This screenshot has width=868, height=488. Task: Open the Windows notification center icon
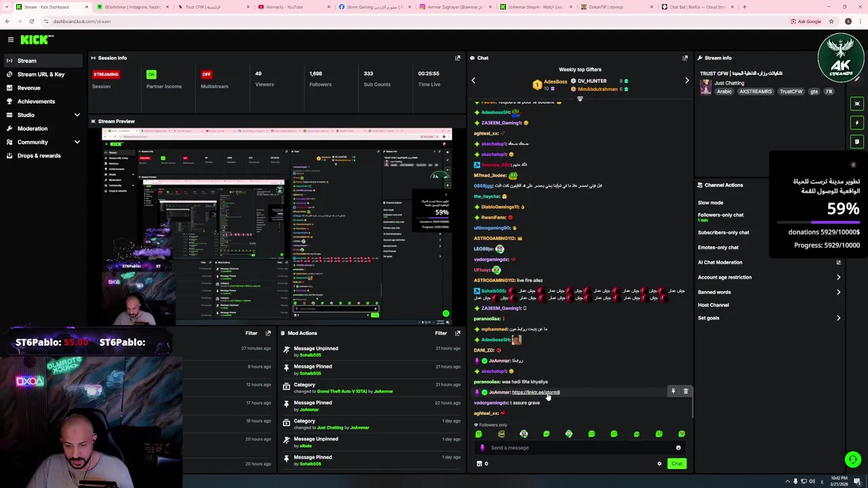[858, 481]
